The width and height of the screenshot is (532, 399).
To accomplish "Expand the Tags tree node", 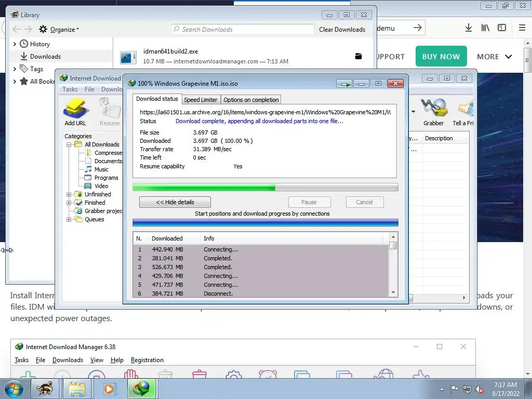I will coord(14,69).
